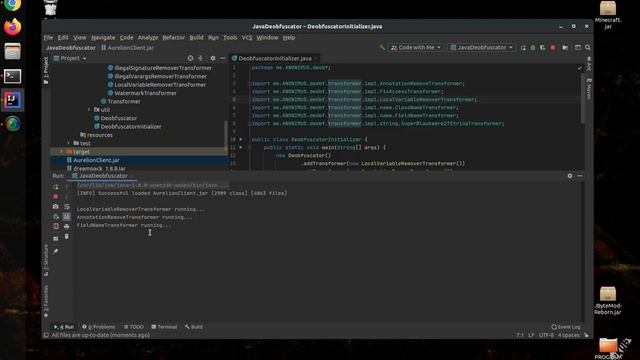Image resolution: width=640 pixels, height=360 pixels.
Task: Open the Build tool window button
Action: click(x=194, y=327)
